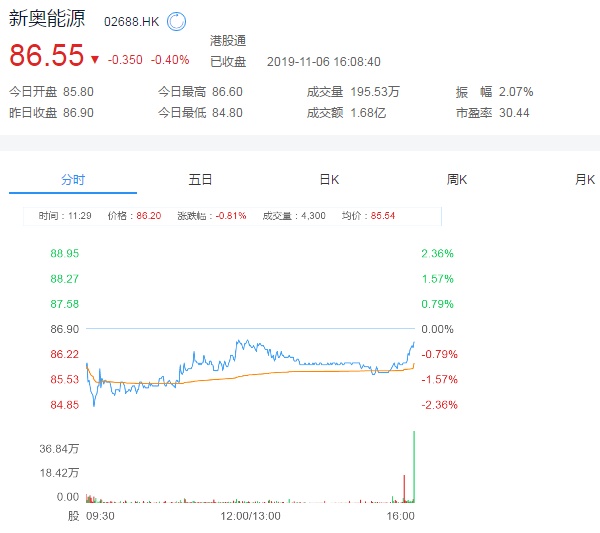Click the 港股通 label
Viewport: 600px width, 533px height.
click(228, 41)
